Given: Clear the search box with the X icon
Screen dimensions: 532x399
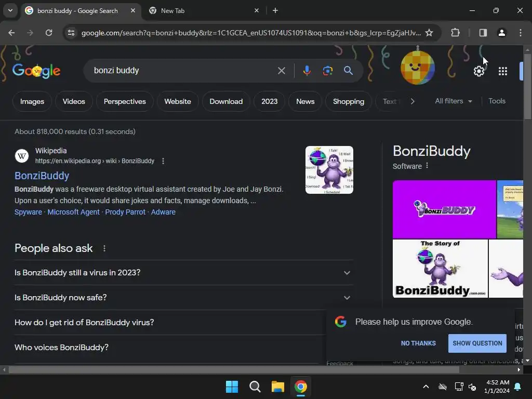Looking at the screenshot, I should [x=282, y=71].
